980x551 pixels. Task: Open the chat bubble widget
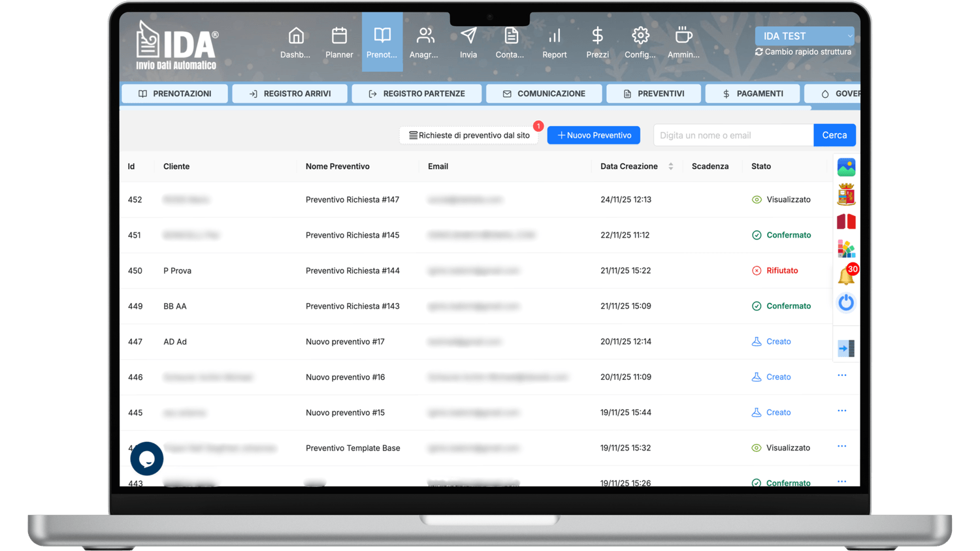point(147,459)
